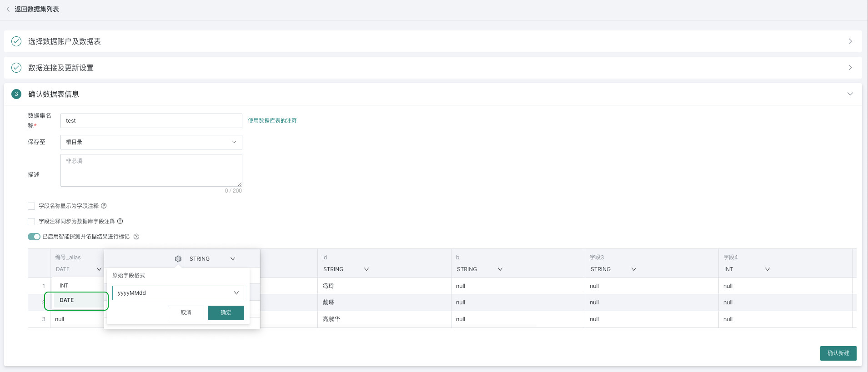
Task: Enable field name display as comment checkbox
Action: tap(31, 206)
